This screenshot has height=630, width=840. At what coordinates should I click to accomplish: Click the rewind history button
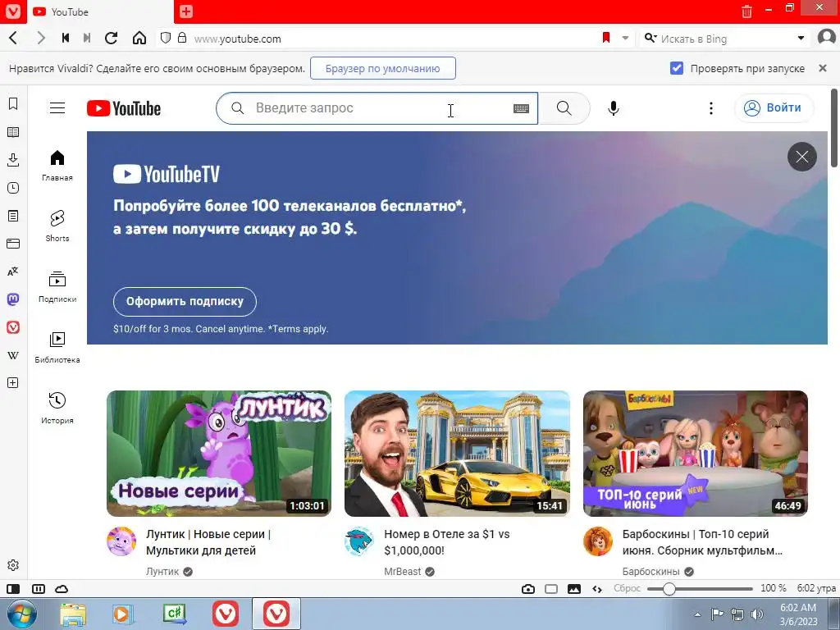pos(66,38)
